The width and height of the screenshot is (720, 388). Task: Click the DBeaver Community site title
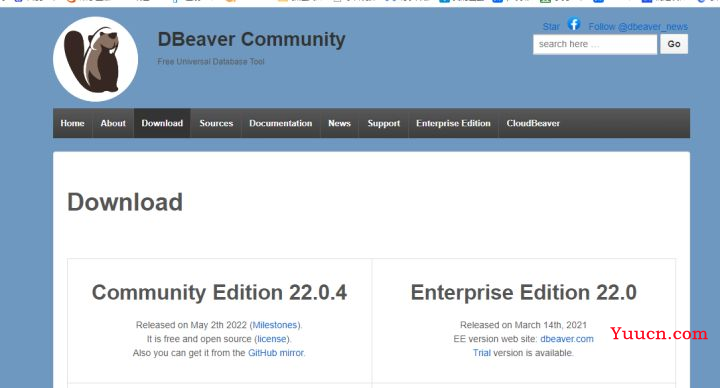[x=251, y=39]
